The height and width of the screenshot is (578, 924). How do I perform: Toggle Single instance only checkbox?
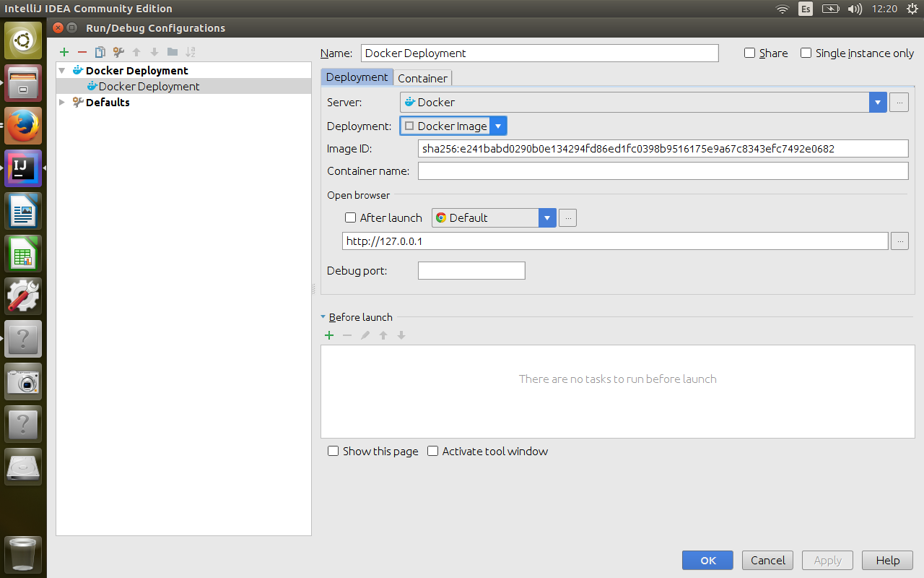click(806, 53)
